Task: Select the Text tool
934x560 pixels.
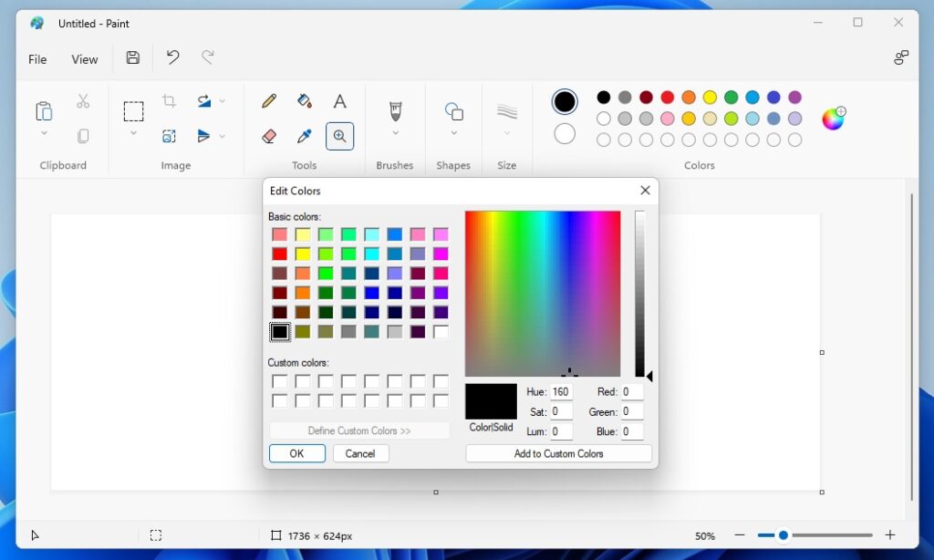Action: click(340, 100)
